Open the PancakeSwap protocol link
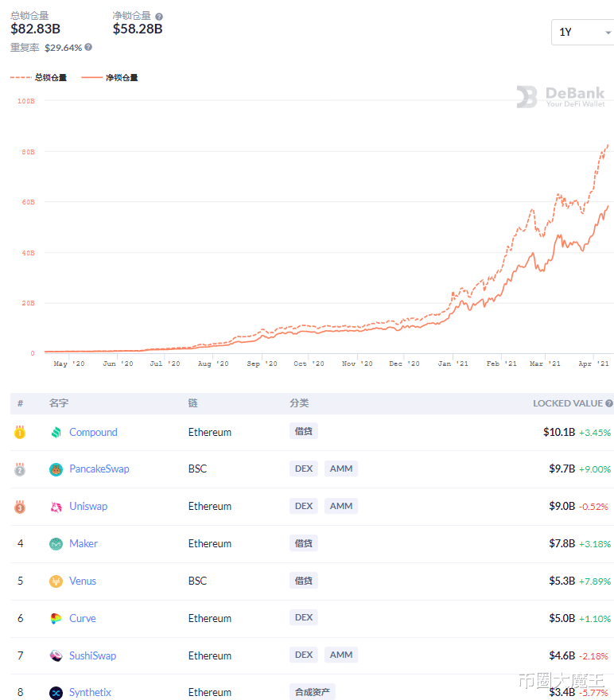 [99, 469]
